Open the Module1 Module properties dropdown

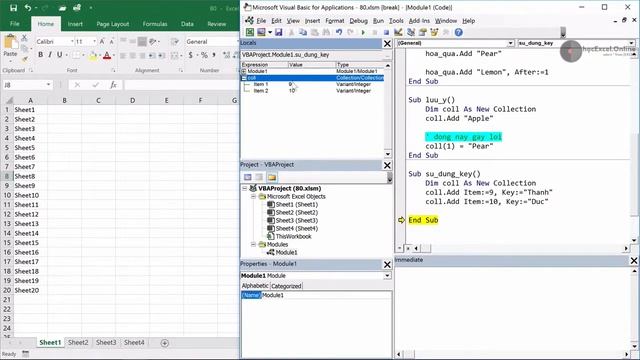[387, 276]
